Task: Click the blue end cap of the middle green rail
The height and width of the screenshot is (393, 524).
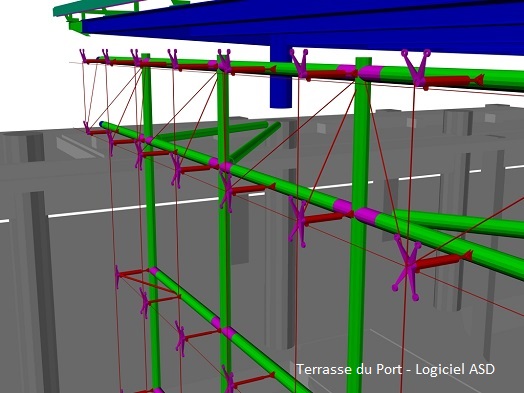Action: click(101, 124)
